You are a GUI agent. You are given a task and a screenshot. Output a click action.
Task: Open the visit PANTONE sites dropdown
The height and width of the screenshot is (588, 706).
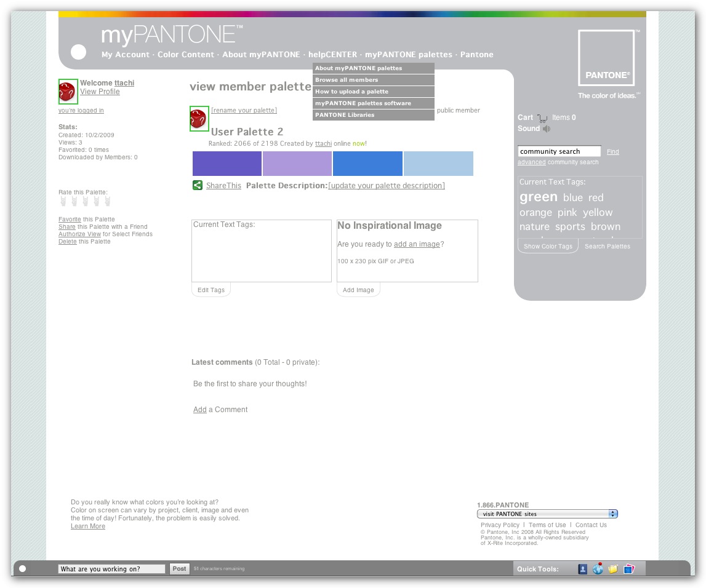[548, 514]
